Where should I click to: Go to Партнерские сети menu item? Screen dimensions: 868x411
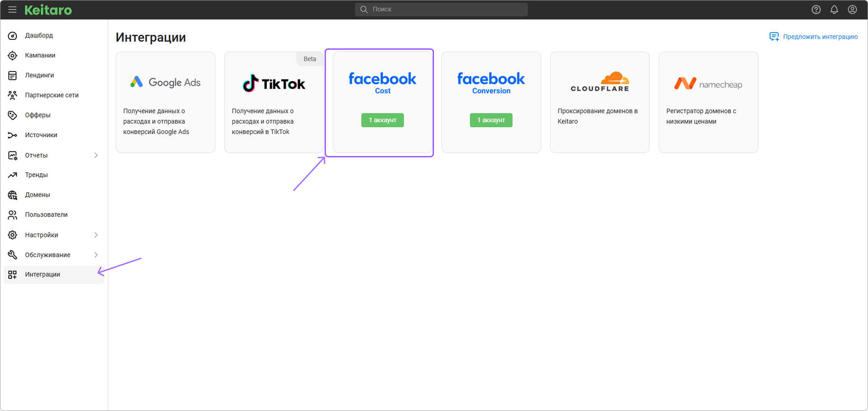coord(52,95)
